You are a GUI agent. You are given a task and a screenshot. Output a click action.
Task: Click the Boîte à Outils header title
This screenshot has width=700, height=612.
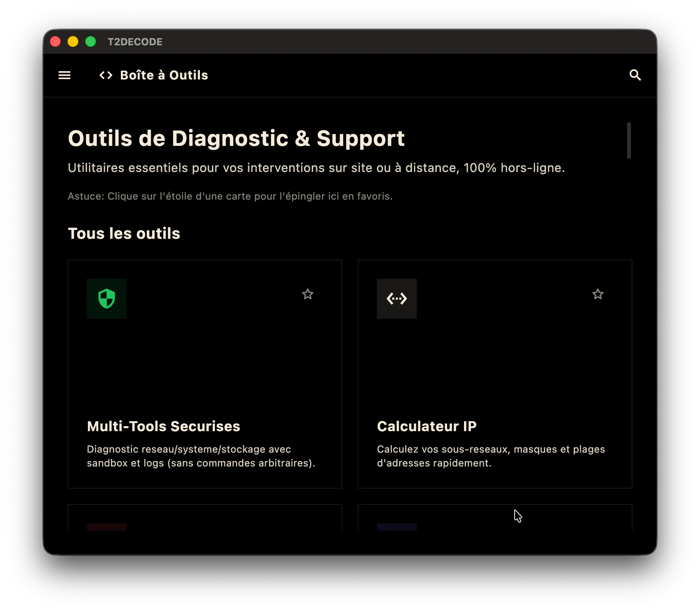pos(164,75)
